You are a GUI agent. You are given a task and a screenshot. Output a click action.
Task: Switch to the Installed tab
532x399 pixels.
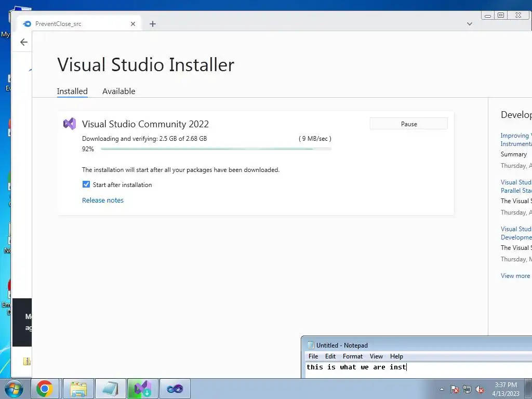pos(72,91)
